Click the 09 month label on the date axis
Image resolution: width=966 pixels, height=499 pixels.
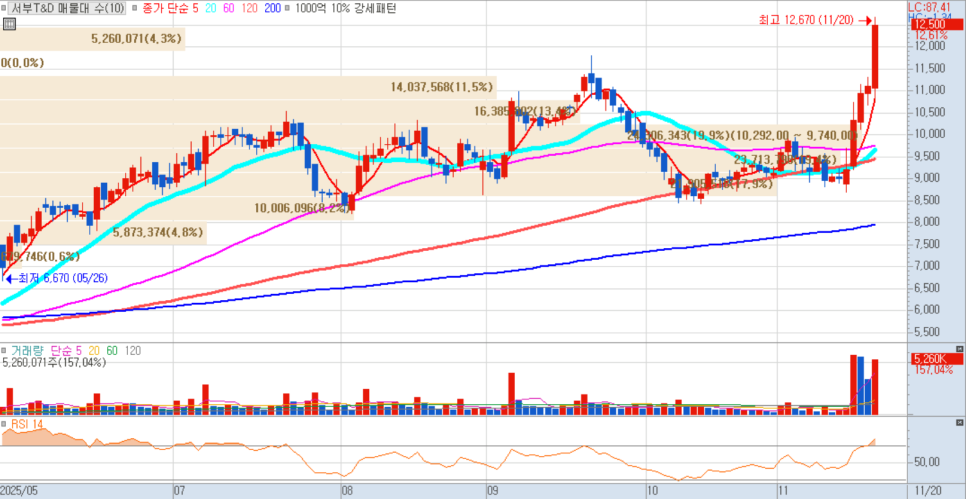click(x=492, y=491)
